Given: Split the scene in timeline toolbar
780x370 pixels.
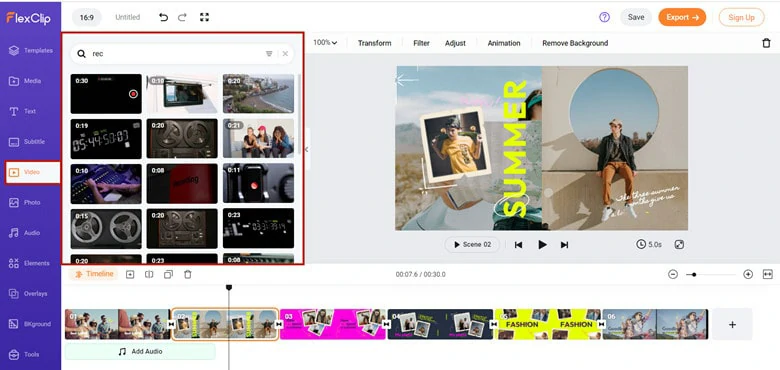Looking at the screenshot, I should 149,274.
